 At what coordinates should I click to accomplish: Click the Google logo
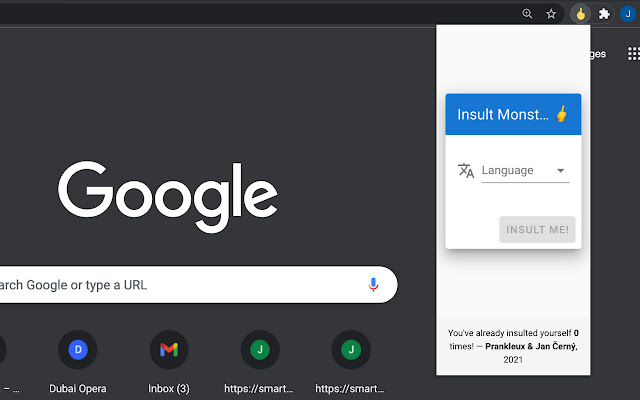click(x=168, y=197)
